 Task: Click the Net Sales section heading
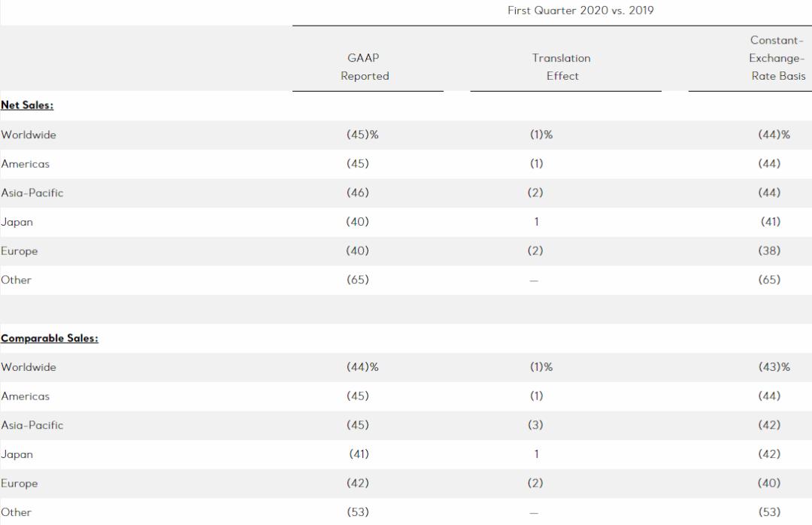(27, 106)
